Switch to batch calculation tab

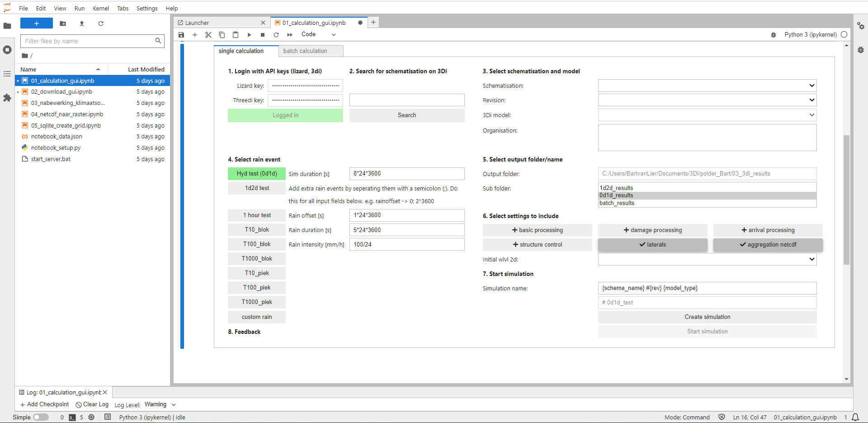click(311, 51)
